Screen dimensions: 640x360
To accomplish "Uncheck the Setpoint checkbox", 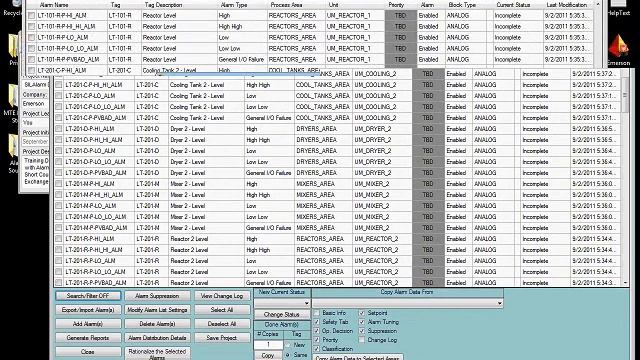I will click(x=362, y=313).
